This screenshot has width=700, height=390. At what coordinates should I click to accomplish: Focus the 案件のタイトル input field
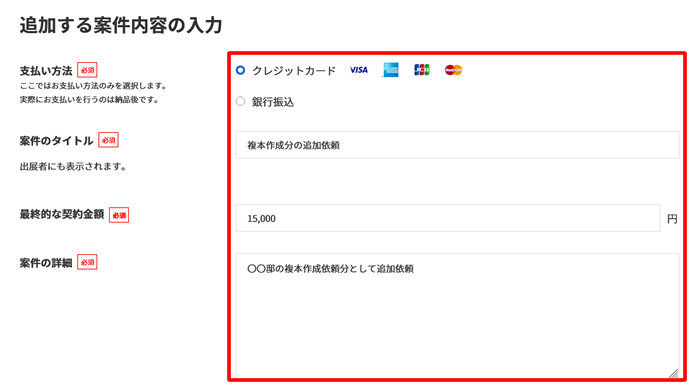pyautogui.click(x=458, y=145)
